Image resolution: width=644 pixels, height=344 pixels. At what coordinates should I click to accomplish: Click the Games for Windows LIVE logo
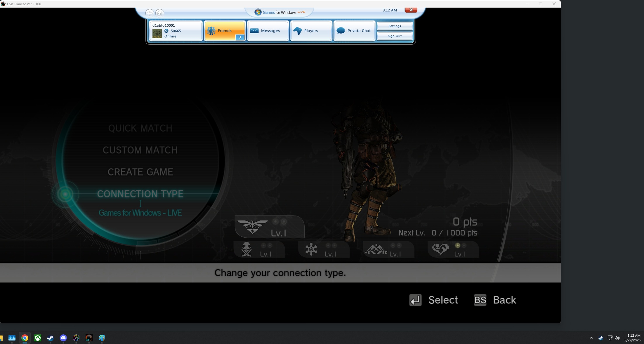click(x=280, y=12)
